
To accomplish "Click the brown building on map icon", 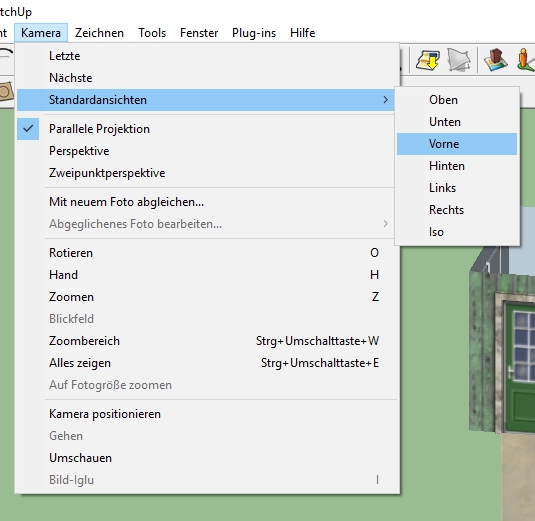I will 496,60.
